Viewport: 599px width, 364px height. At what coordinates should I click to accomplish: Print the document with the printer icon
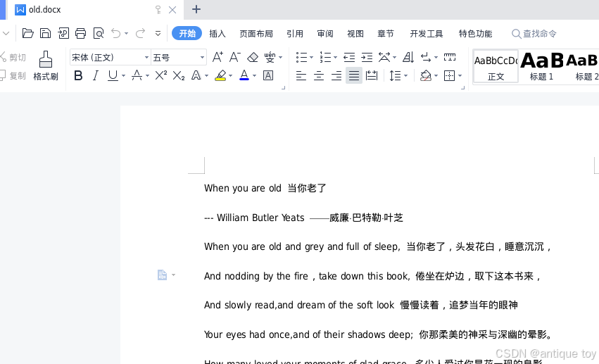point(81,33)
